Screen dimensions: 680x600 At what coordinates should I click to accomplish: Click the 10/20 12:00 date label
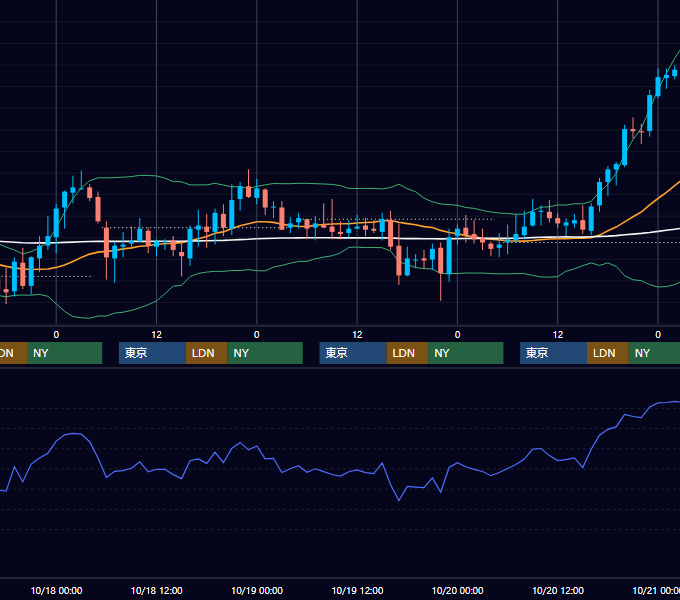558,590
